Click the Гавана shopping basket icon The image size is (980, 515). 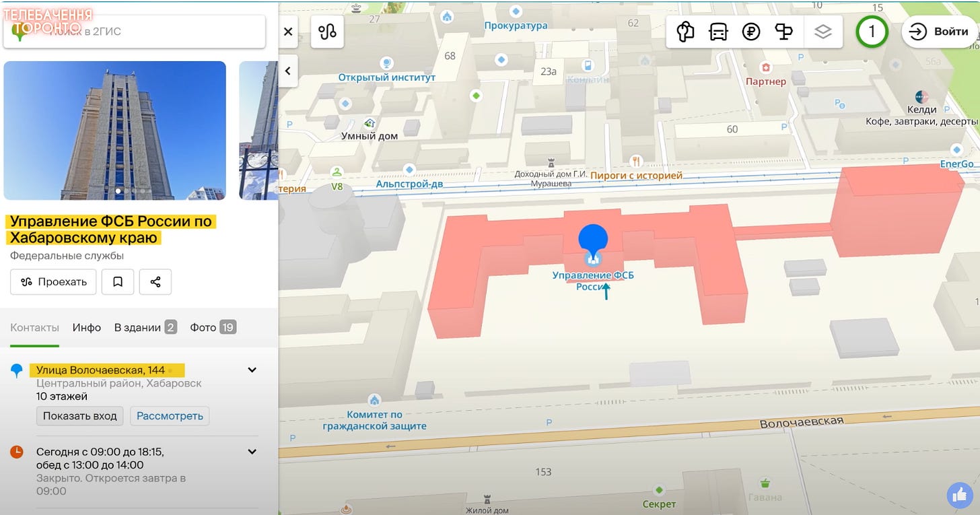(765, 483)
